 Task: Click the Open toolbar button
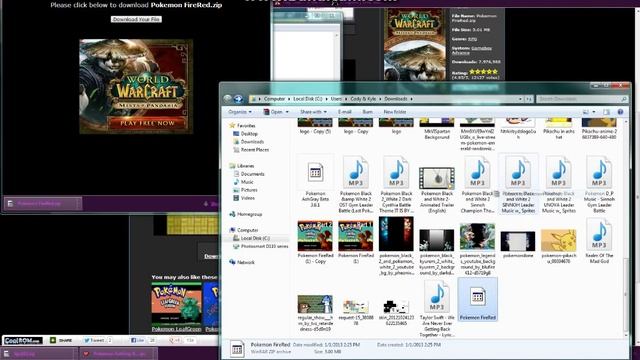coord(273,112)
